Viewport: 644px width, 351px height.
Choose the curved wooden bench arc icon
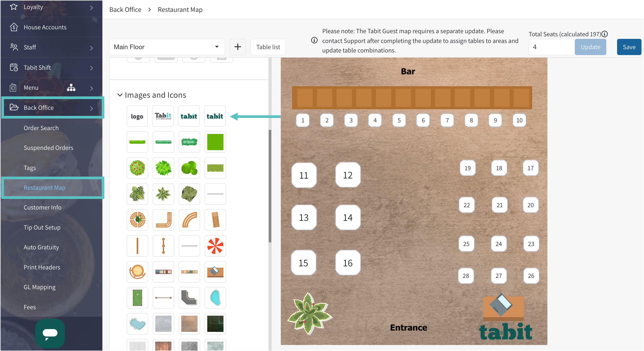point(189,220)
